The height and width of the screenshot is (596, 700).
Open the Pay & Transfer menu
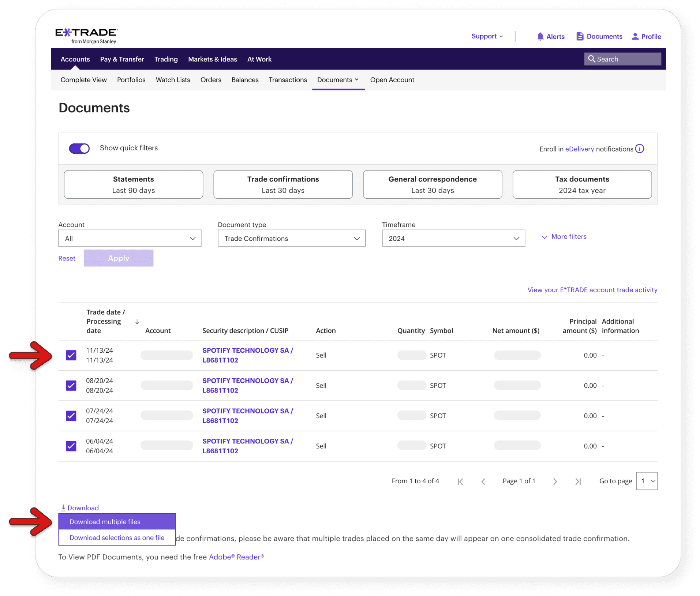click(122, 59)
